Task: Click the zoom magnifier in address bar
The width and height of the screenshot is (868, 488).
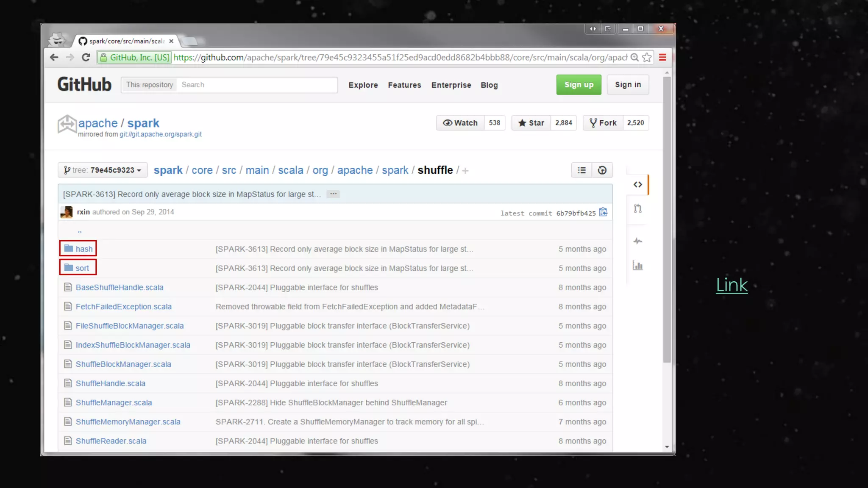Action: (634, 57)
